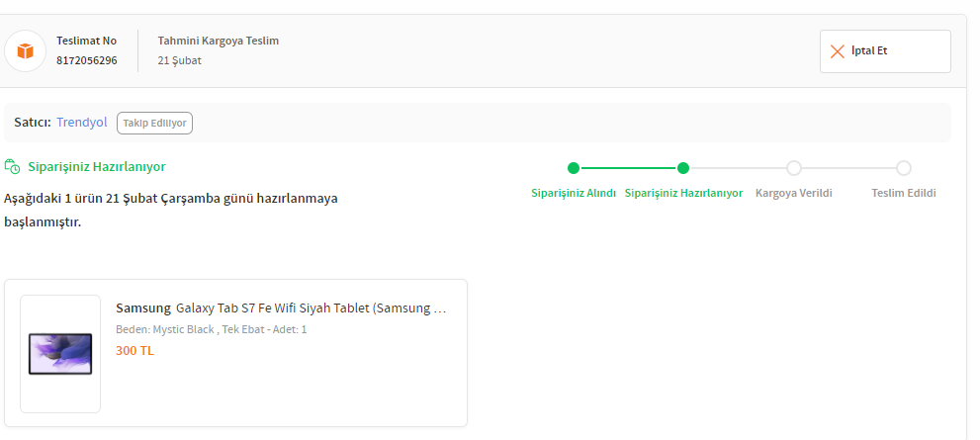Click the delivery number 8172056296

click(x=87, y=60)
